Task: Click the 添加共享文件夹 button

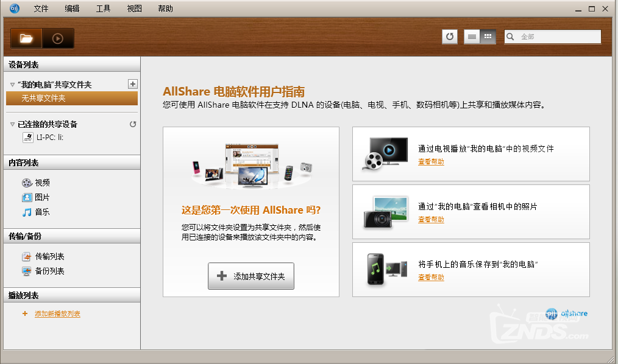Action: click(251, 276)
